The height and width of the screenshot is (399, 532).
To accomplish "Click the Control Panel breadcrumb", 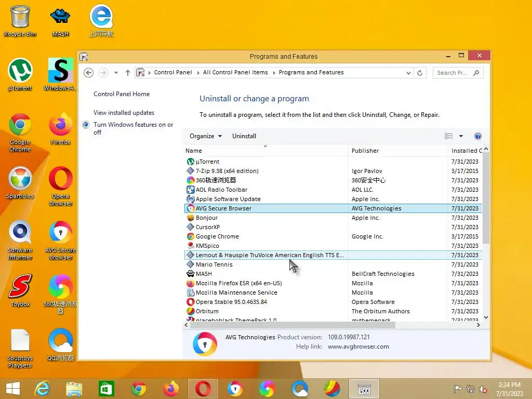I will [172, 72].
